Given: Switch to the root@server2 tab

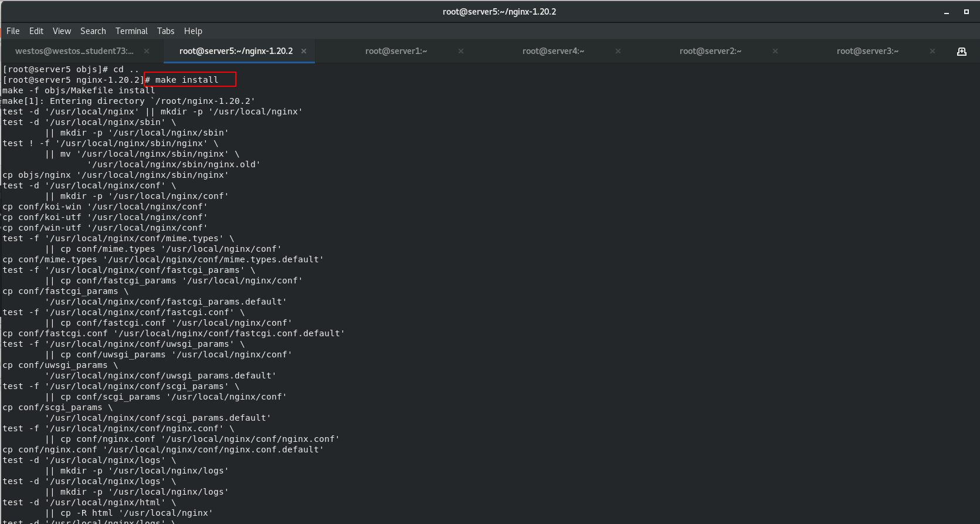Looking at the screenshot, I should pyautogui.click(x=710, y=51).
